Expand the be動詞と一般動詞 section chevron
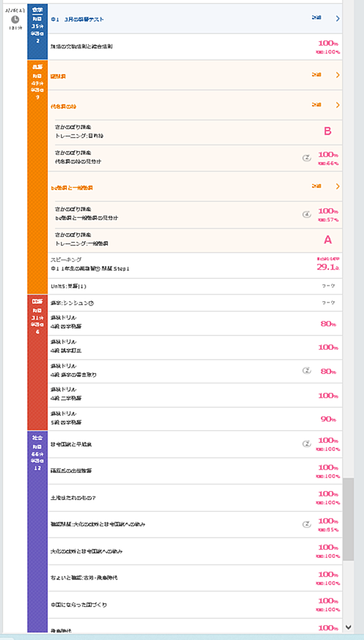The width and height of the screenshot is (364, 640). (x=337, y=186)
